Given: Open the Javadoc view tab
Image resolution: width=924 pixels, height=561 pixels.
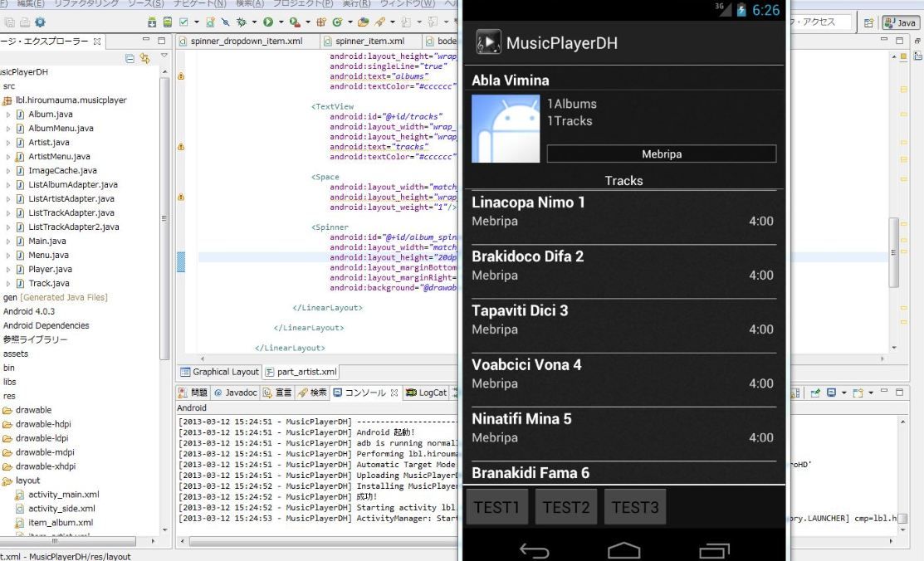Looking at the screenshot, I should (235, 393).
